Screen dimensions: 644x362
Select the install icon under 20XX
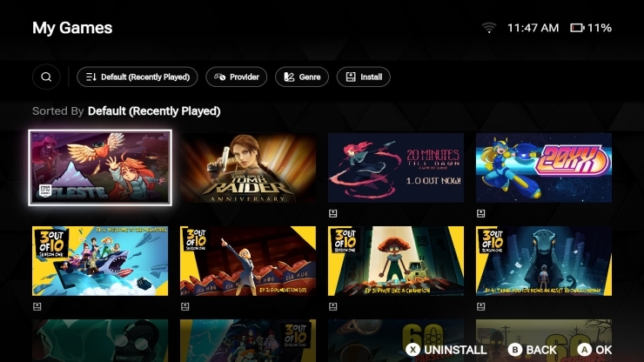(481, 213)
